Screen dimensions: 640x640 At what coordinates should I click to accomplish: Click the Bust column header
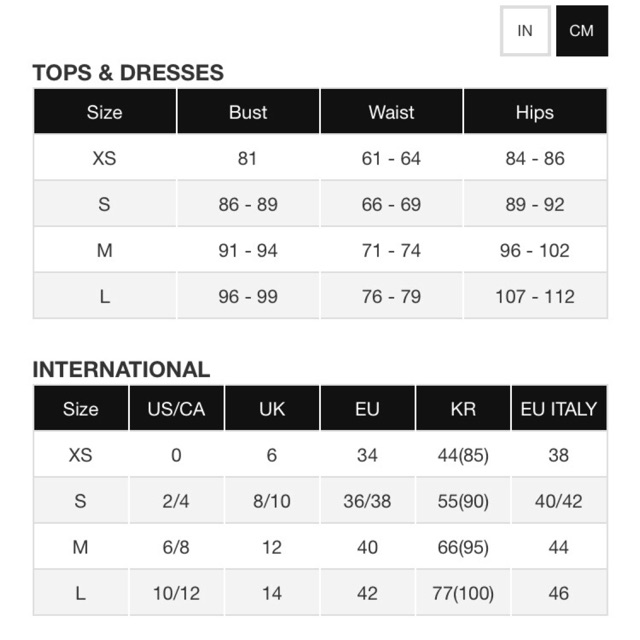click(248, 112)
